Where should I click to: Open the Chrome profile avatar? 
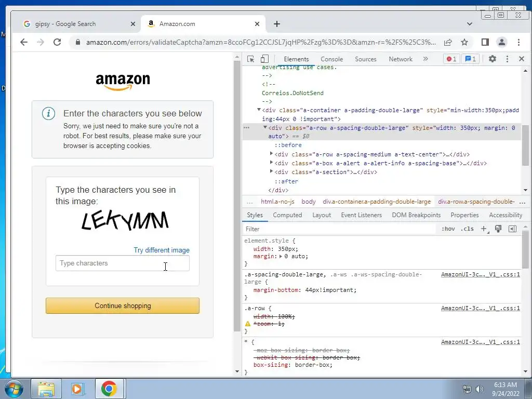click(502, 42)
